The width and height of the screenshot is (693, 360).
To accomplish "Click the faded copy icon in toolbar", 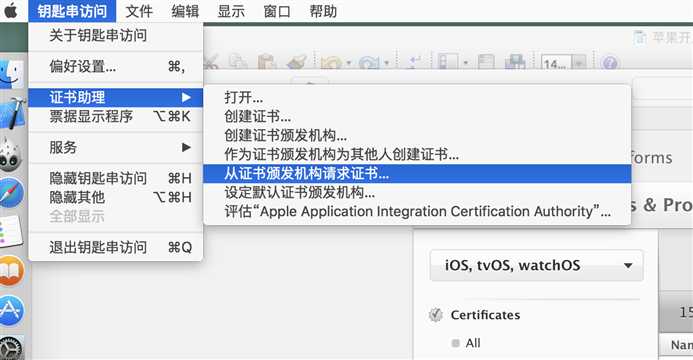I will 239,63.
